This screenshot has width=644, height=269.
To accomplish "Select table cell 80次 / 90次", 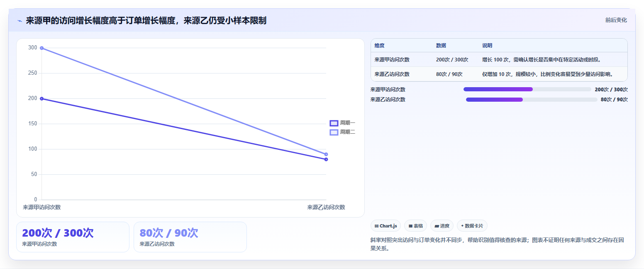I will click(449, 74).
